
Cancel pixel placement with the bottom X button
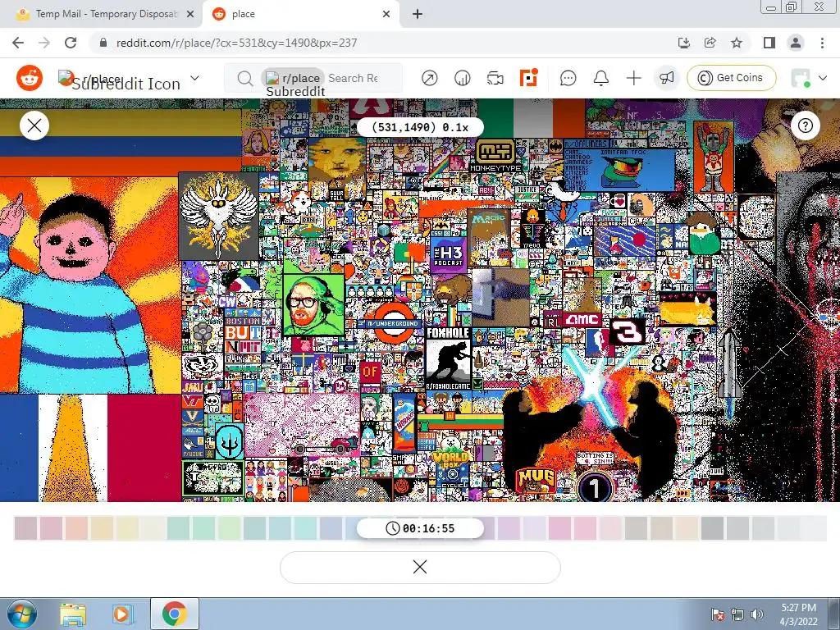point(420,567)
